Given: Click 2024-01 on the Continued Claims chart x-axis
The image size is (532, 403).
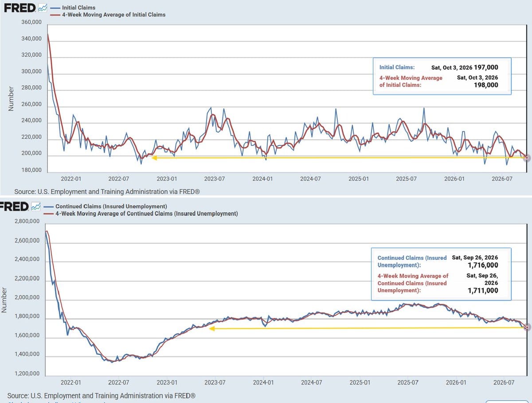Looking at the screenshot, I should tap(263, 382).
